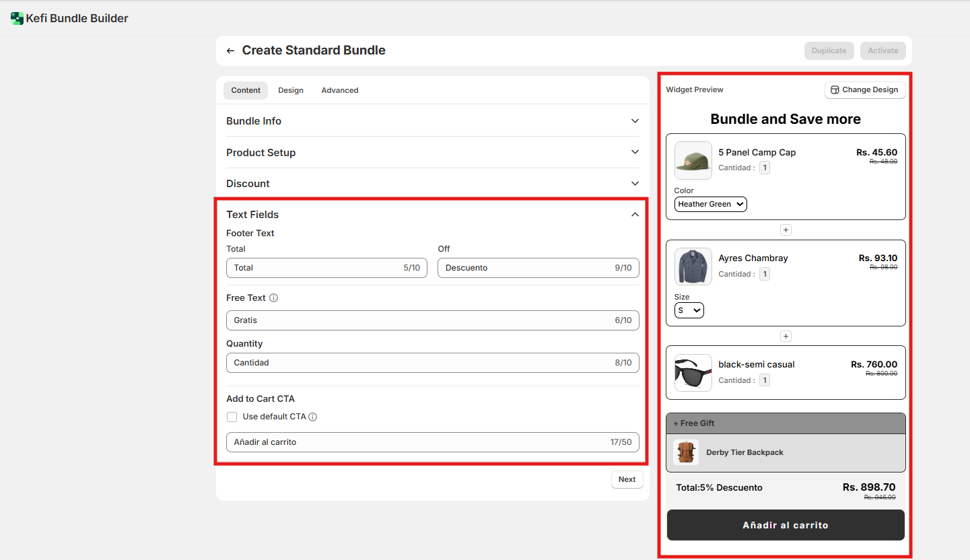Click the Change Design button

coord(864,90)
